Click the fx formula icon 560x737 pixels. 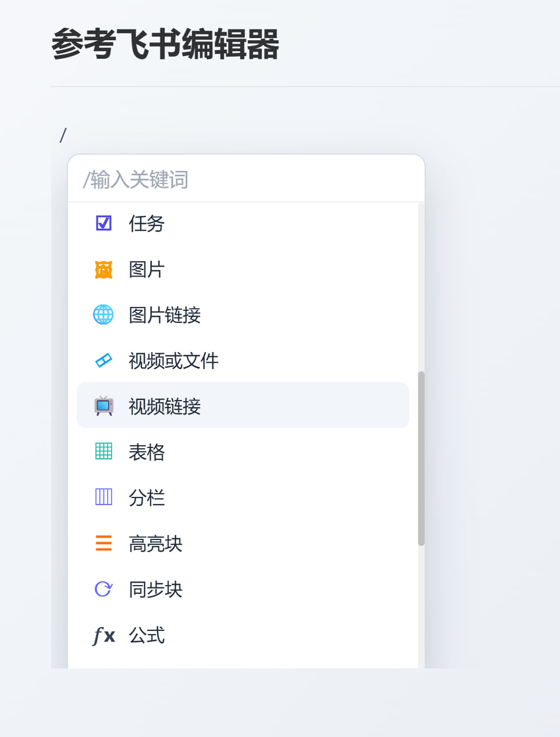coord(104,635)
